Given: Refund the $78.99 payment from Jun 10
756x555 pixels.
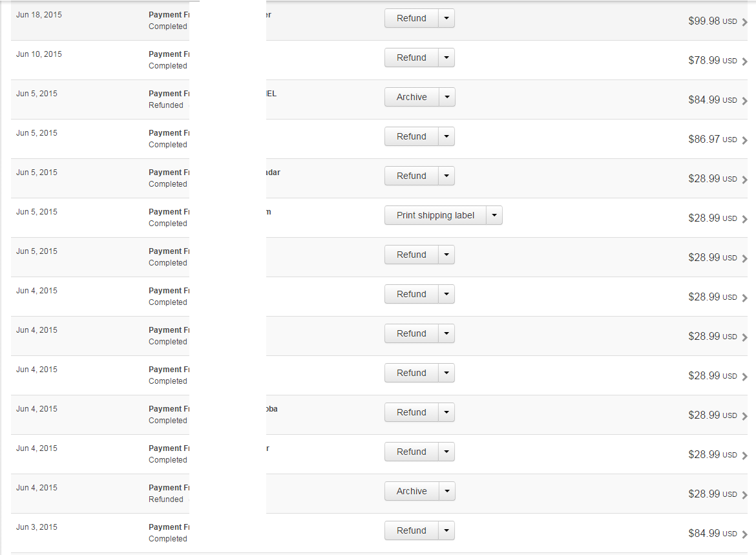Looking at the screenshot, I should (x=412, y=58).
